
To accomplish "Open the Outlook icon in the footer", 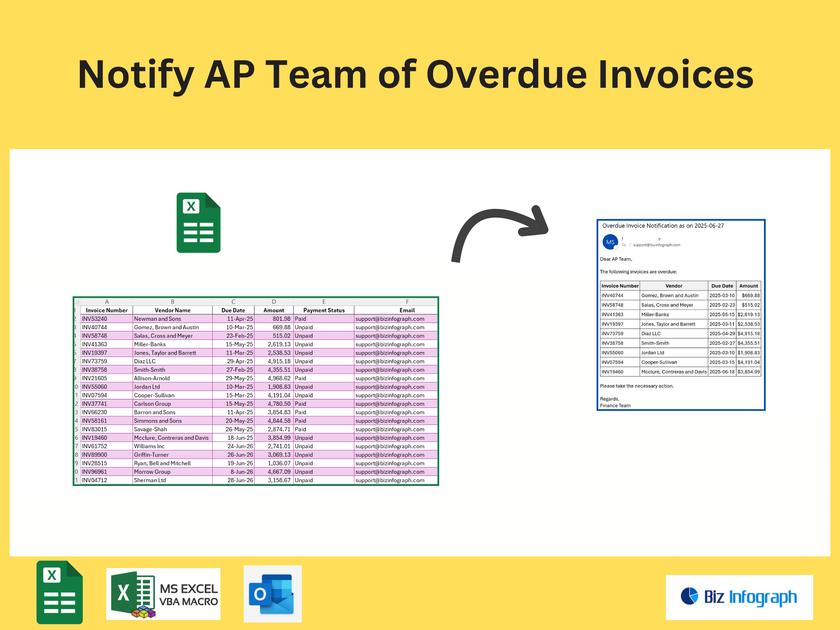I will [x=273, y=594].
